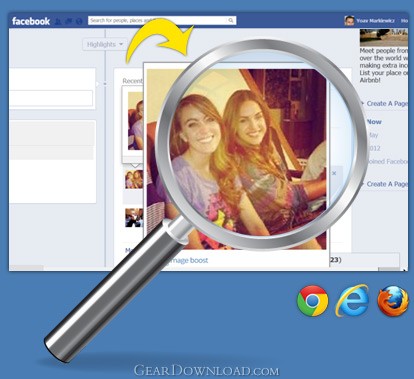The height and width of the screenshot is (379, 414).
Task: Click the profile avatar next to the user name
Action: (x=349, y=21)
